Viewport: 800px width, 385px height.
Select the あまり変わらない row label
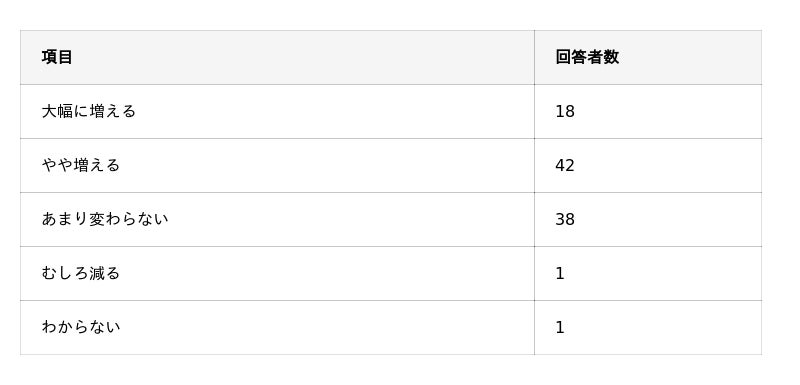(105, 219)
